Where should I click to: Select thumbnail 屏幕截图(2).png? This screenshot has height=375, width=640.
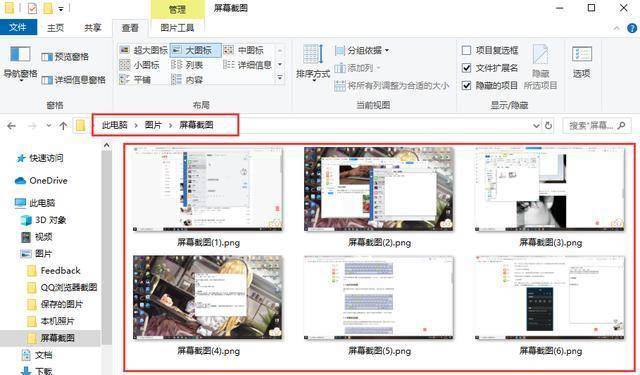pyautogui.click(x=379, y=197)
